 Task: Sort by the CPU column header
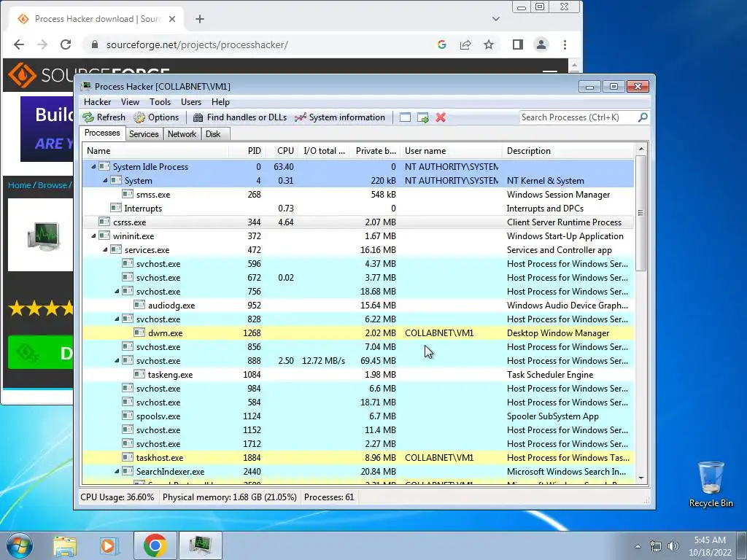[281, 150]
